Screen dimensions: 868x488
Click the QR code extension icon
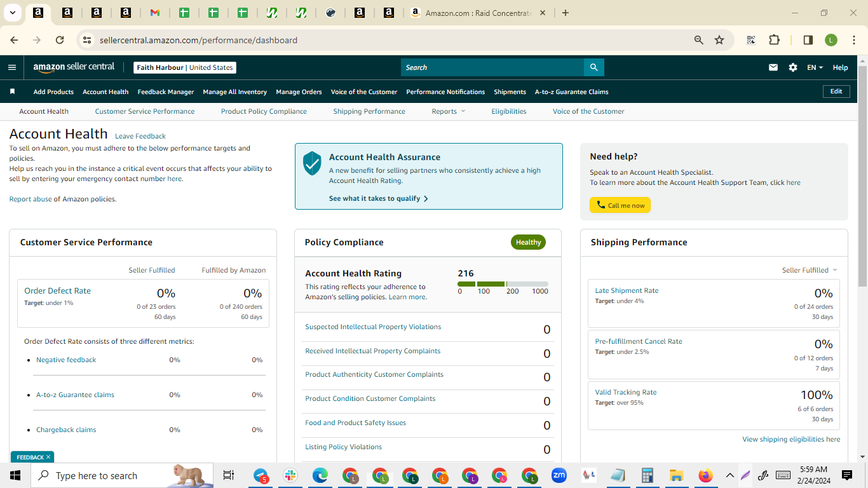pos(751,40)
